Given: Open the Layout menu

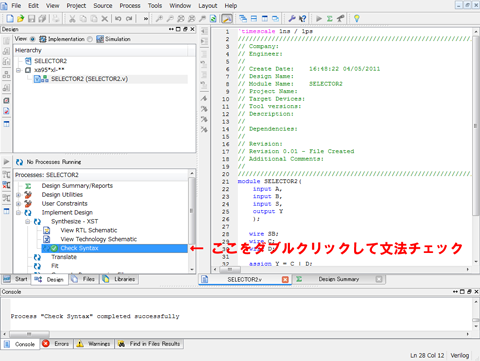Looking at the screenshot, I should coord(208,6).
